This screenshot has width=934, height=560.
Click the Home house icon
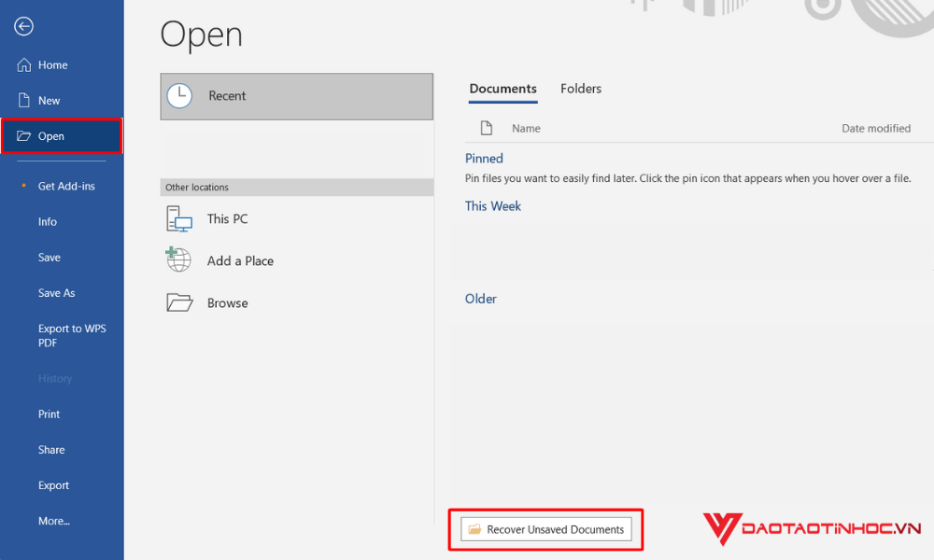pyautogui.click(x=24, y=65)
